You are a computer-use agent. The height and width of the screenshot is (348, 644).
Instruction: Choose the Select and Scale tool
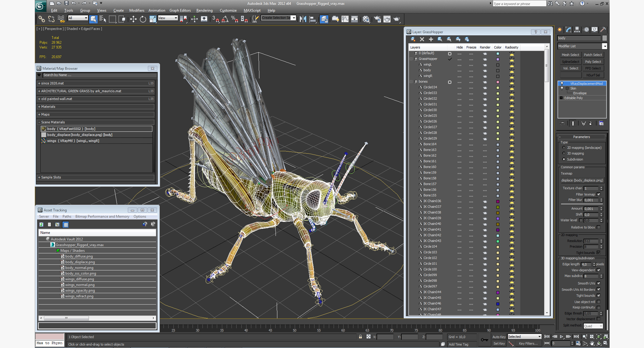pyautogui.click(x=152, y=19)
